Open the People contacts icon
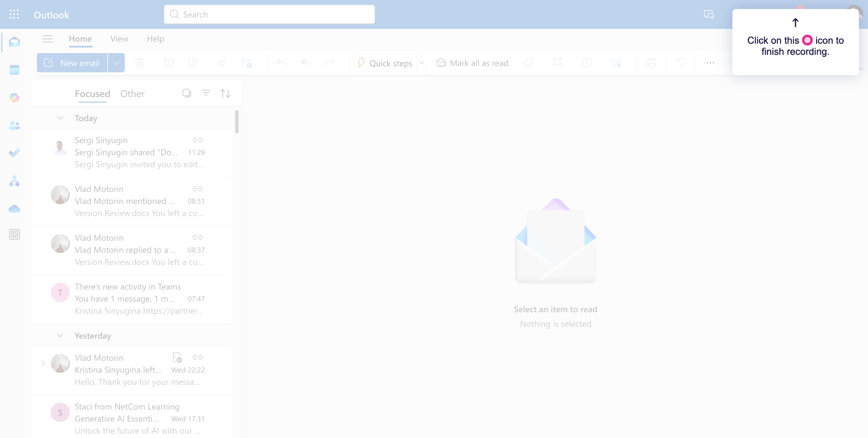Image resolution: width=868 pixels, height=438 pixels. [x=14, y=126]
